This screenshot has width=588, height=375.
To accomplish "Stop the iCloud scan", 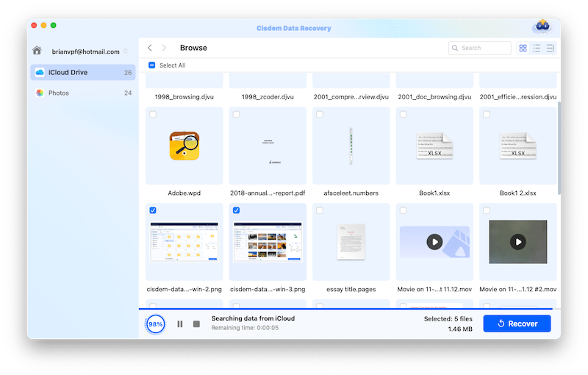I will click(196, 324).
